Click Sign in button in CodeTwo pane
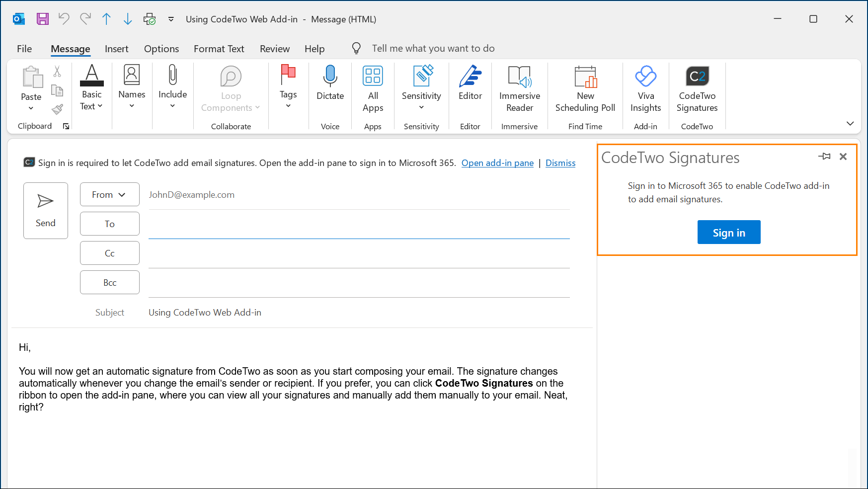 point(729,232)
